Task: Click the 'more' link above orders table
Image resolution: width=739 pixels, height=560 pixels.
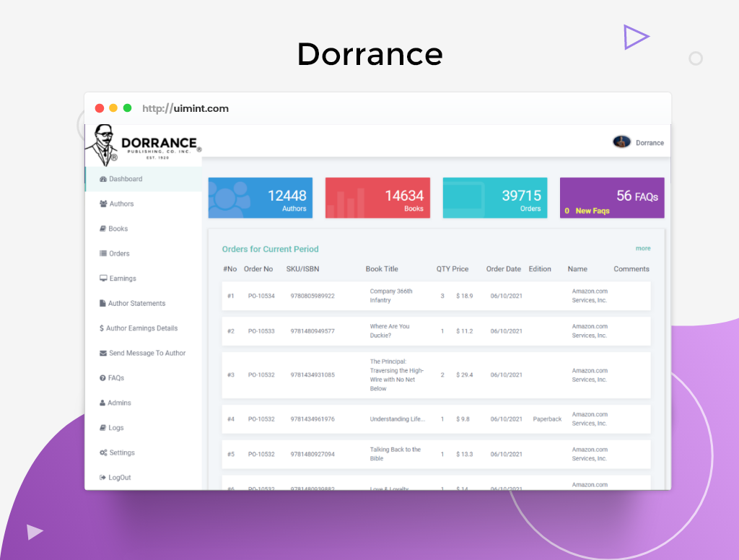Action: (x=642, y=248)
